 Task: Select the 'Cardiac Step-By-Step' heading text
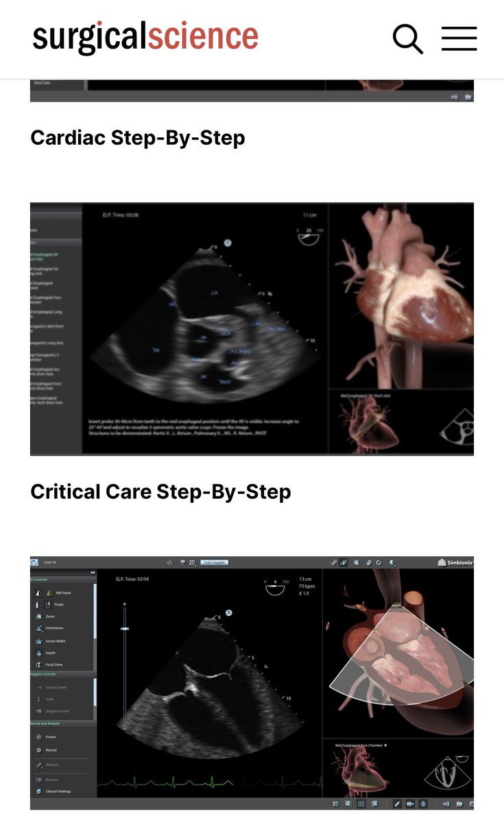[138, 138]
